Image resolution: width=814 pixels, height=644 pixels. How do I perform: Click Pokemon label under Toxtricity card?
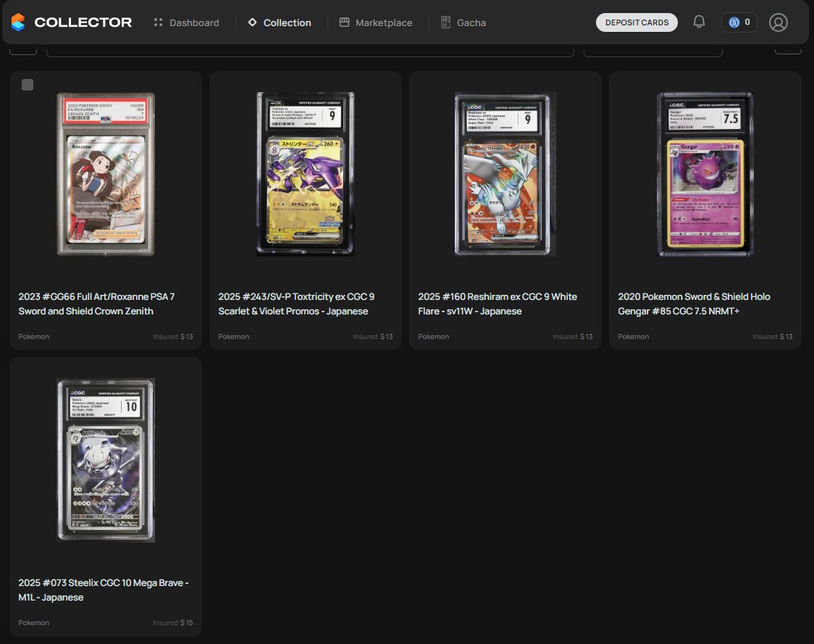coord(234,337)
